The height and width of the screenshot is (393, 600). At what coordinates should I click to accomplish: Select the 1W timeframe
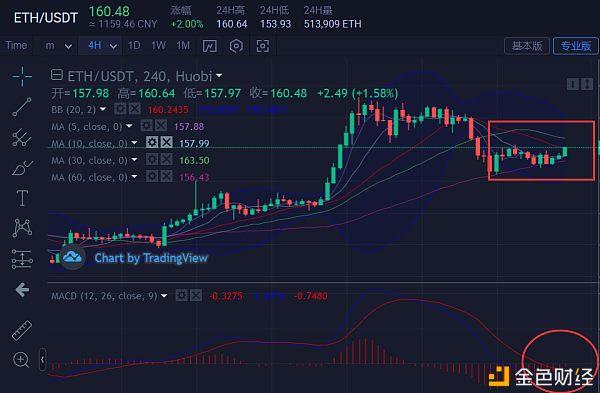[158, 46]
